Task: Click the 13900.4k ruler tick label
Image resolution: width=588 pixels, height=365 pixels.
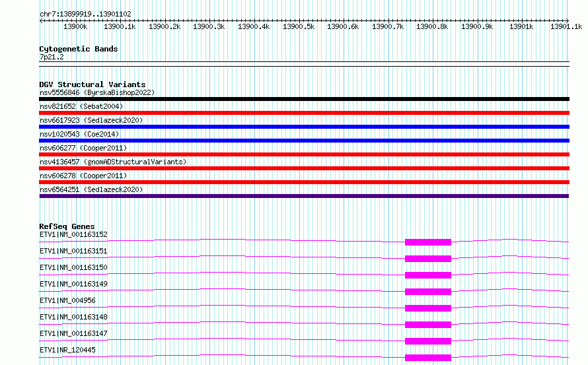Action: coord(254,26)
